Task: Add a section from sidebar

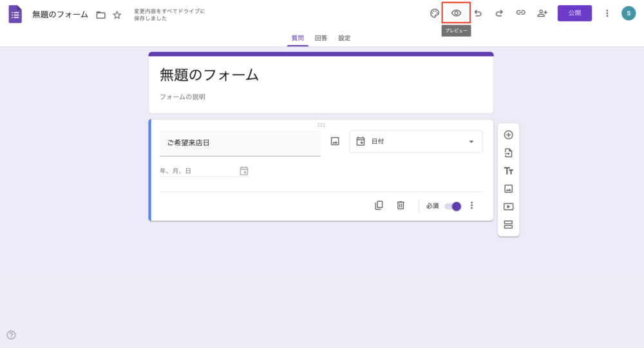Action: click(509, 225)
